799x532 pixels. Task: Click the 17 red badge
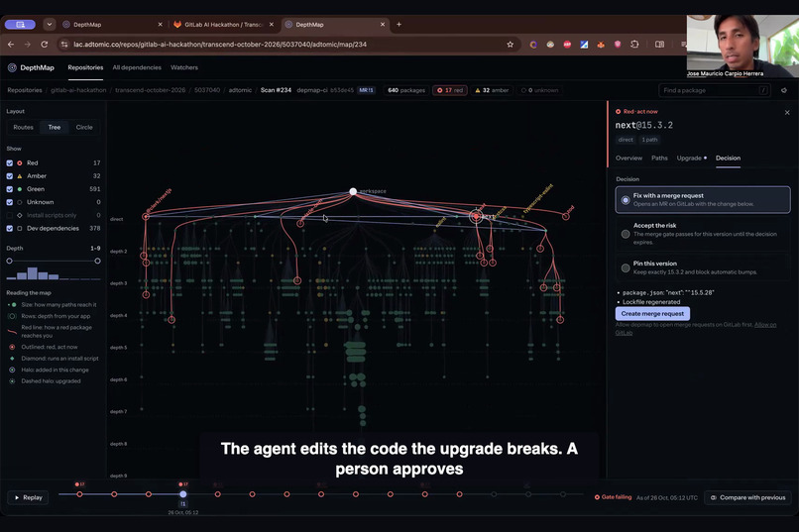point(450,90)
